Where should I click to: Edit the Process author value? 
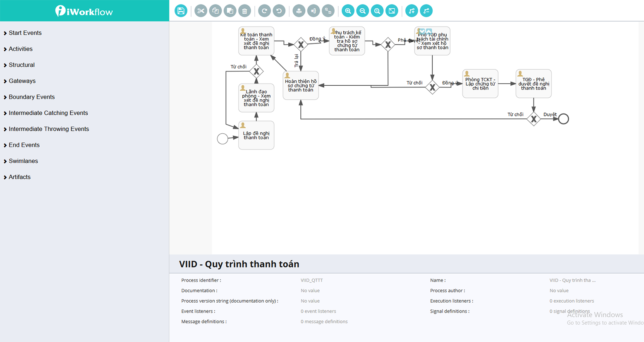coord(559,291)
